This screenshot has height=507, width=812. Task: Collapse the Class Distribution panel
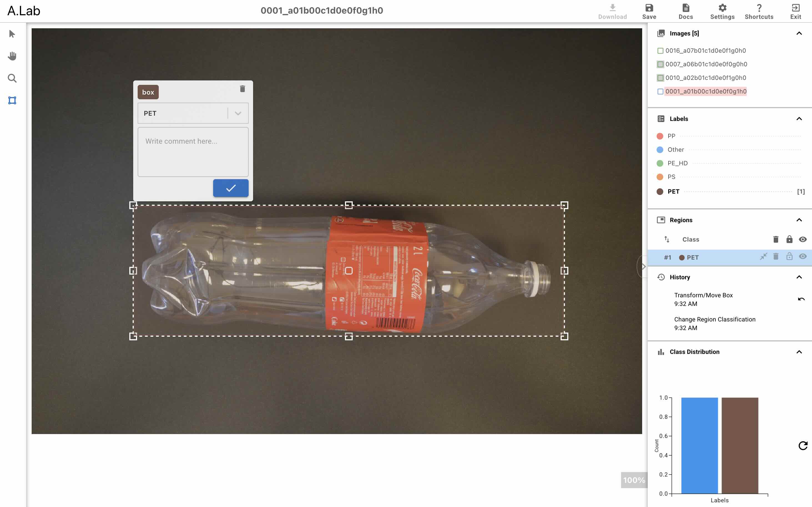click(799, 352)
